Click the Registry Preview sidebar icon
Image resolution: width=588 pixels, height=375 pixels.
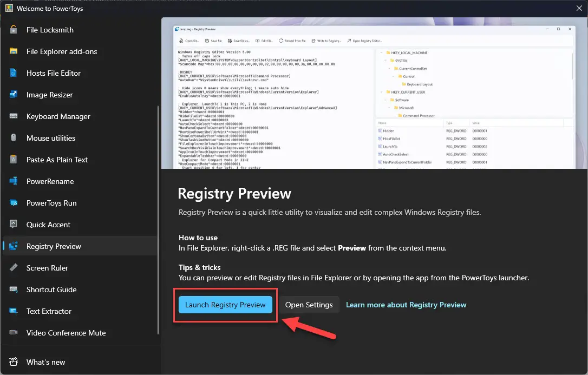tap(14, 246)
